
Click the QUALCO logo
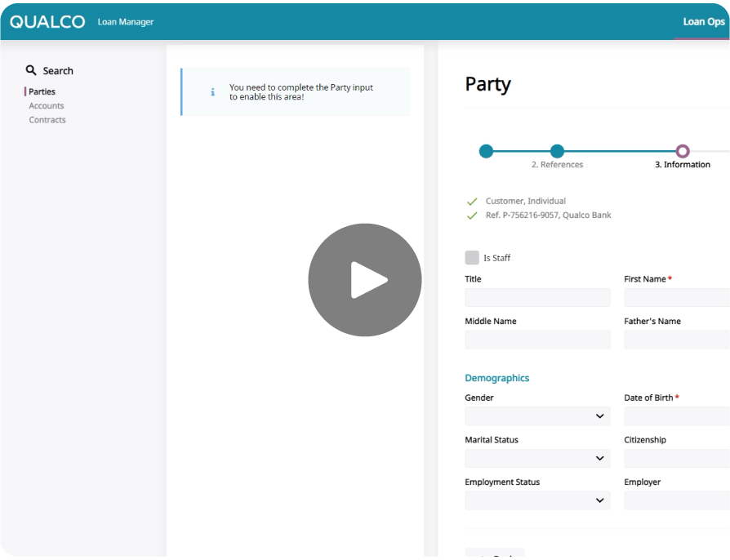(x=47, y=21)
